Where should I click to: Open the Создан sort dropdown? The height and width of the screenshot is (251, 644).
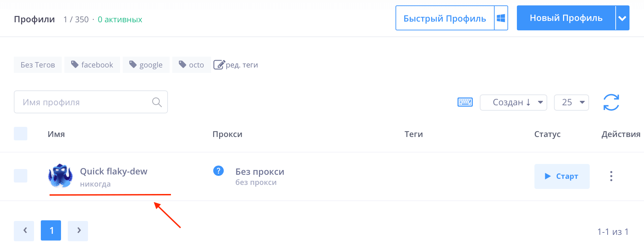(513, 103)
